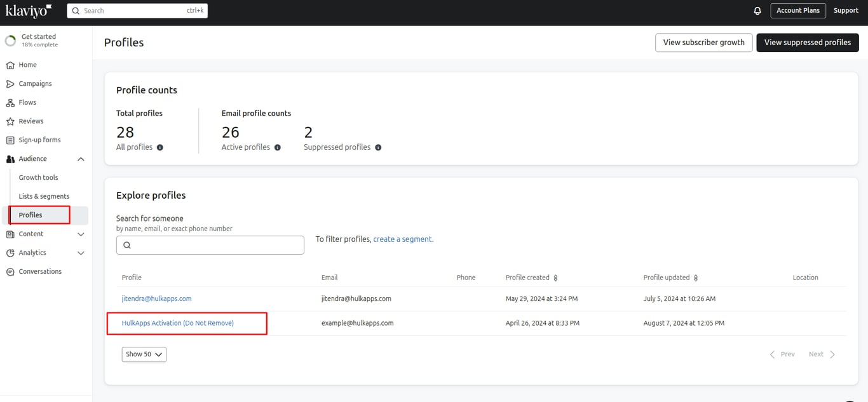Click the Klaviyo logo
868x402 pixels.
pos(29,10)
